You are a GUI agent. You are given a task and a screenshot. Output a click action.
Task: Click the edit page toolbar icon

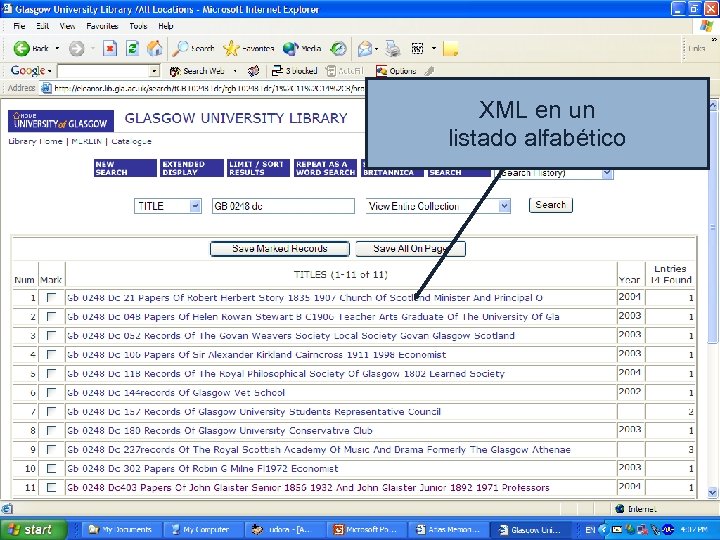tap(417, 48)
